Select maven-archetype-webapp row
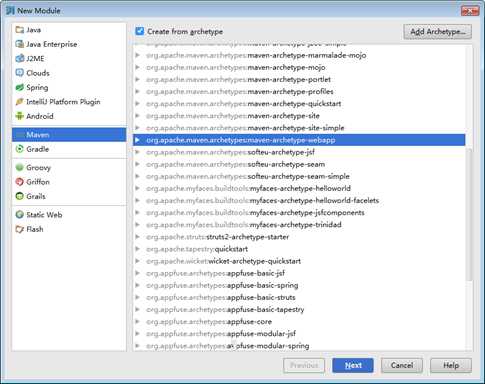The height and width of the screenshot is (384, 485). click(x=299, y=140)
